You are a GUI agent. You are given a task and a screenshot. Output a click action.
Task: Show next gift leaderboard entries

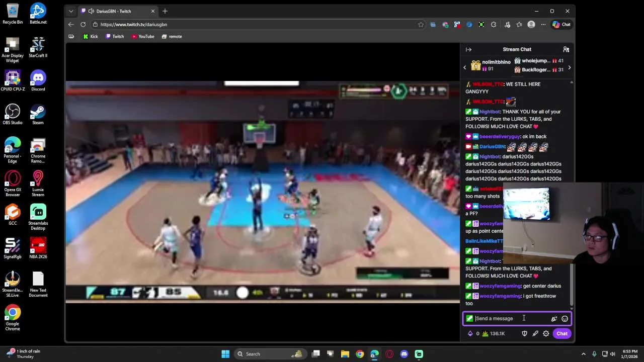[569, 67]
